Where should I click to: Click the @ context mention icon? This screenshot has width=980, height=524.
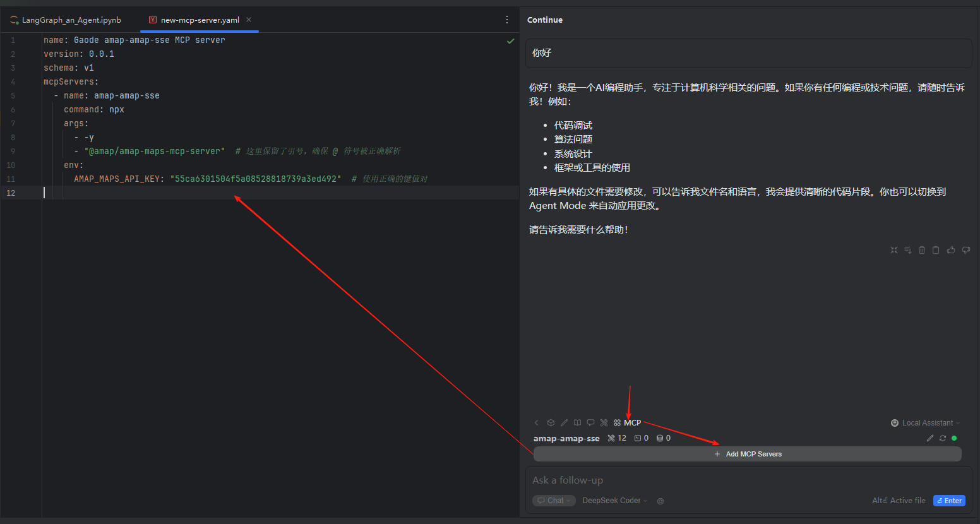[660, 501]
